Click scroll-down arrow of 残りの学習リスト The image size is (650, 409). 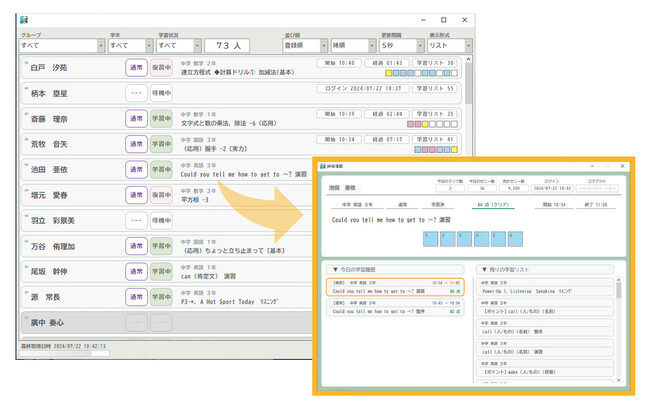pyautogui.click(x=618, y=380)
